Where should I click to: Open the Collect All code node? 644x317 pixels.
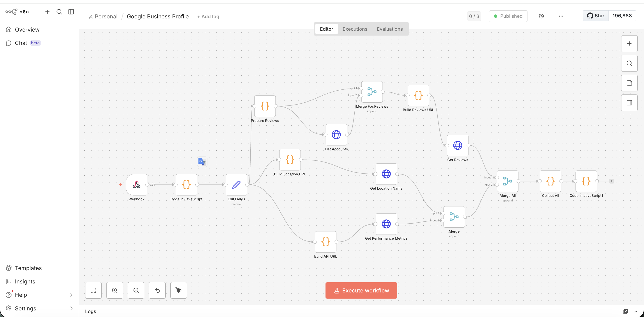tap(550, 181)
